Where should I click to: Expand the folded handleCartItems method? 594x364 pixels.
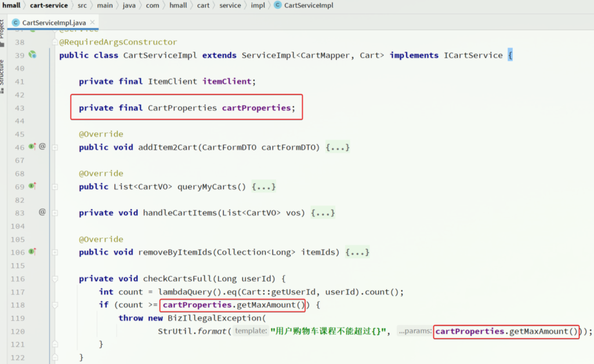[55, 213]
